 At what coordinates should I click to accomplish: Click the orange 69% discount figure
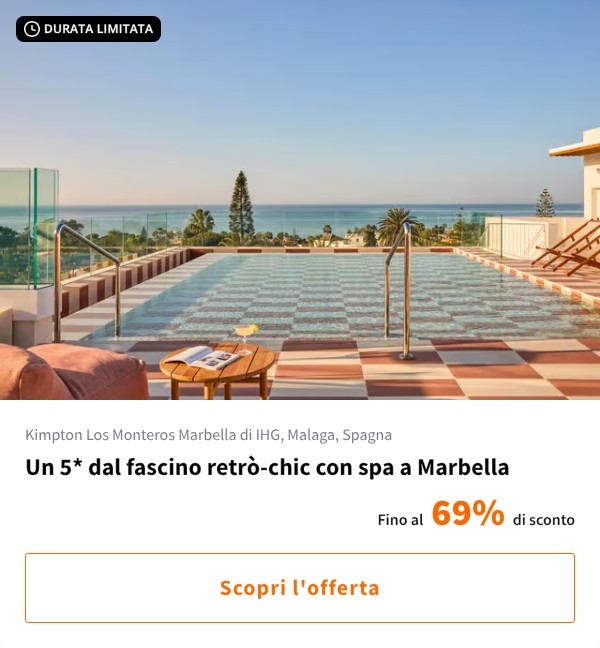pos(468,513)
